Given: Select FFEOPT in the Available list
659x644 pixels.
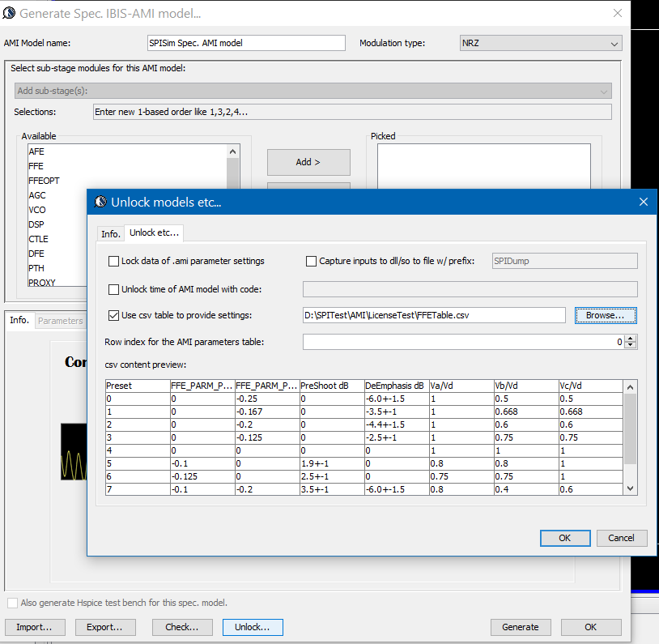Looking at the screenshot, I should pos(44,181).
